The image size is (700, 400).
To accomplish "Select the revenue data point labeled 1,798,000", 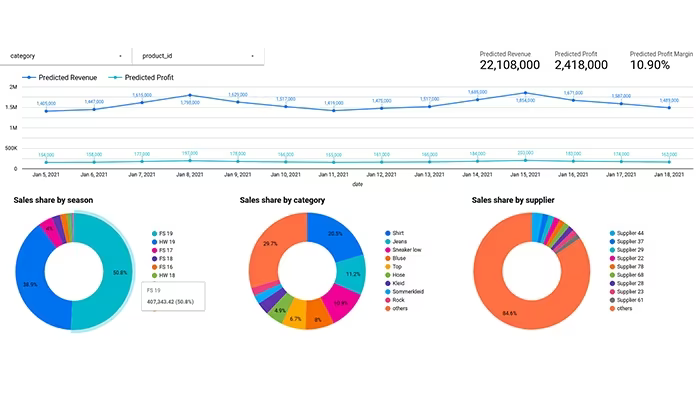I will (190, 95).
